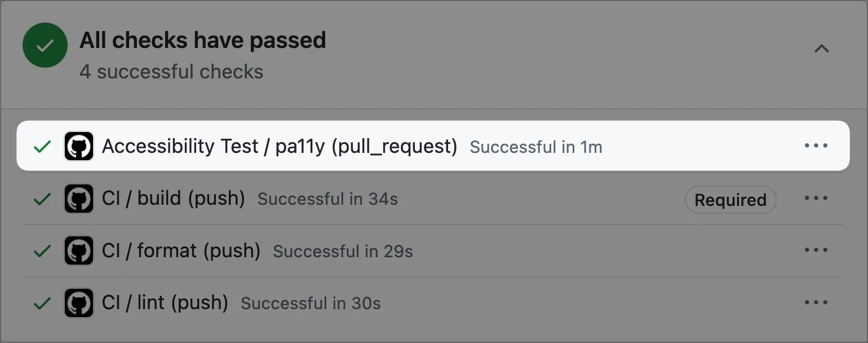Click the octocat icon next to CI / format
This screenshot has height=343, width=868.
[x=79, y=250]
